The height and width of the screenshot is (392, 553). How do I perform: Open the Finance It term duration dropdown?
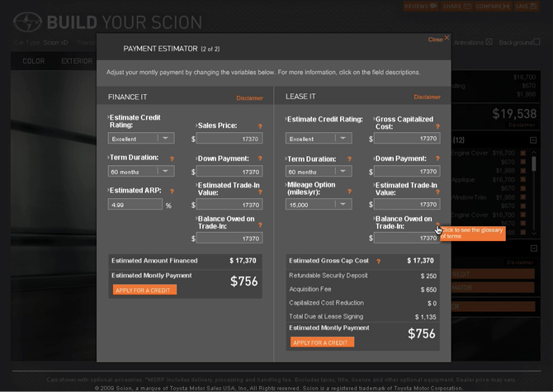pos(141,172)
